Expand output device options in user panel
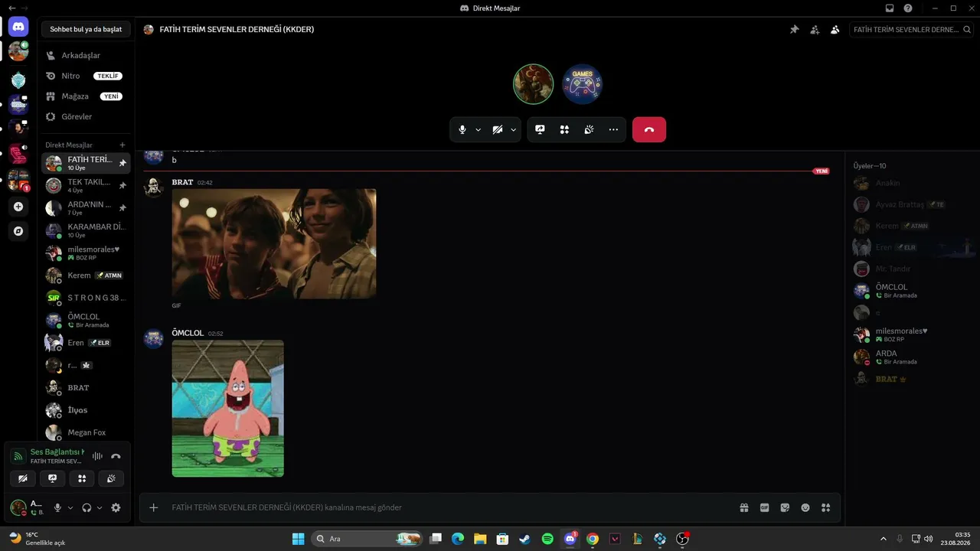The image size is (980, 551). click(100, 507)
